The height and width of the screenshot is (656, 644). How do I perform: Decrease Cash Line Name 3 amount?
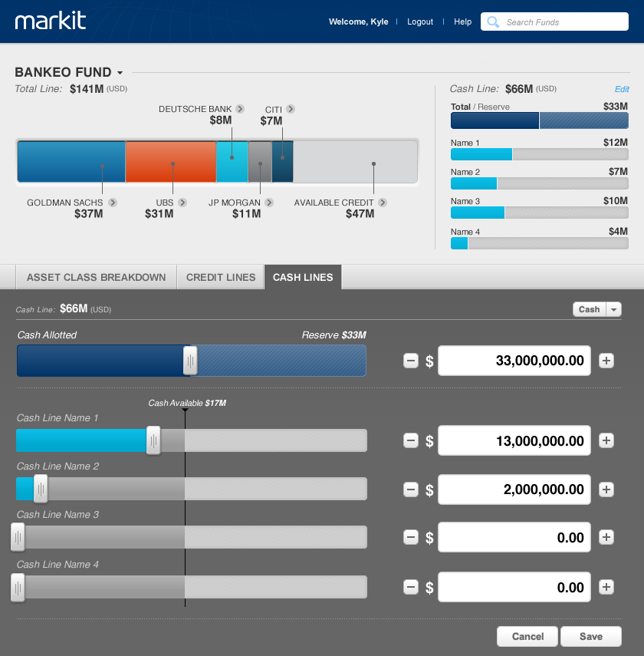click(411, 537)
